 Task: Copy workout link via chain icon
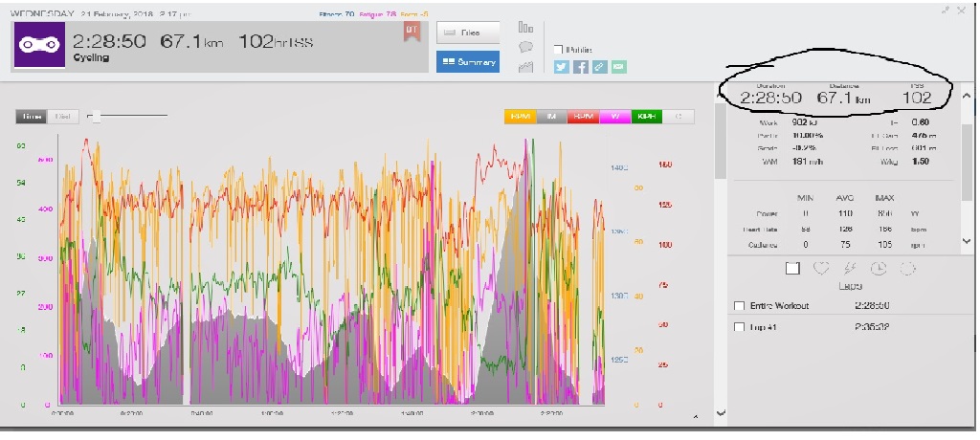pyautogui.click(x=600, y=67)
